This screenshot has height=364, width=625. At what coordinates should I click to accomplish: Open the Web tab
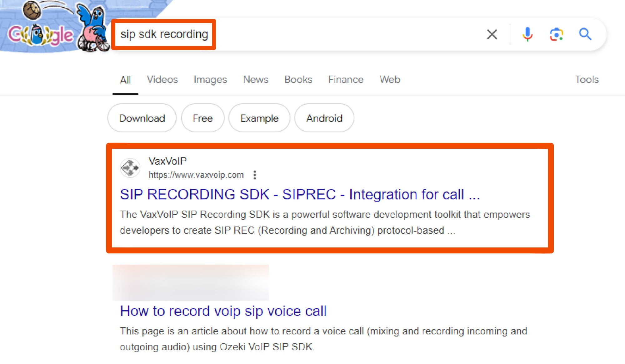tap(390, 79)
